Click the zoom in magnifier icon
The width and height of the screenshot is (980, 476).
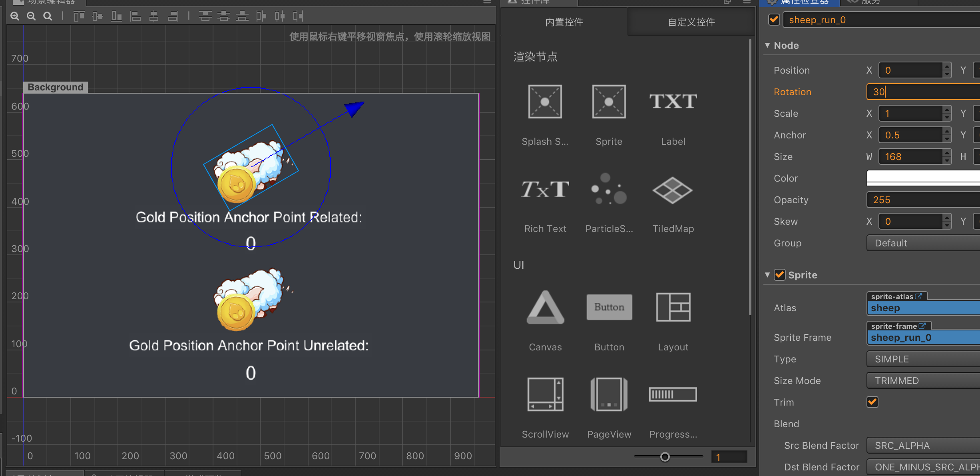[x=15, y=16]
